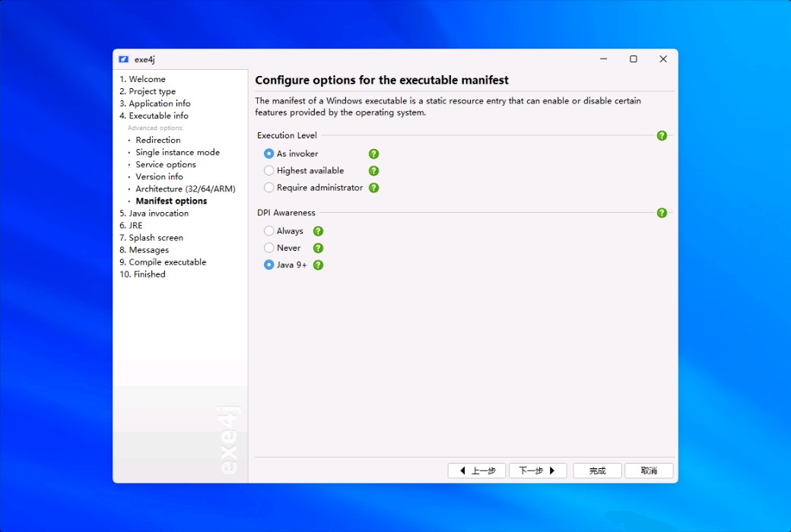Show help for Never DPI option
The height and width of the screenshot is (532, 791).
tap(319, 248)
